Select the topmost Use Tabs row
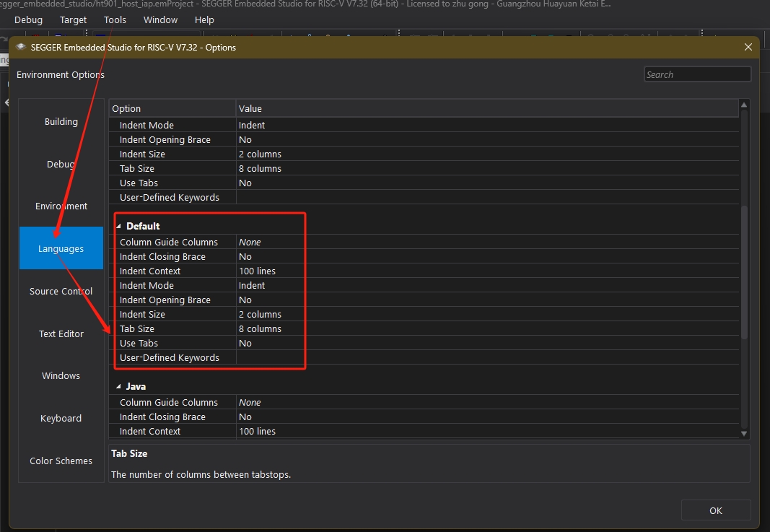The width and height of the screenshot is (770, 532). (x=424, y=183)
